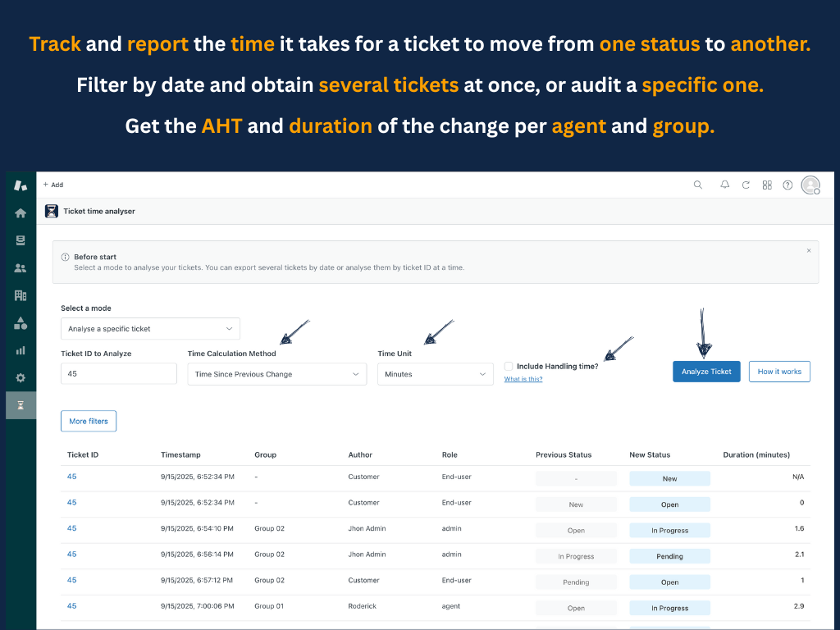This screenshot has height=630, width=840.
Task: Open the Home icon in sidebar
Action: pyautogui.click(x=21, y=213)
